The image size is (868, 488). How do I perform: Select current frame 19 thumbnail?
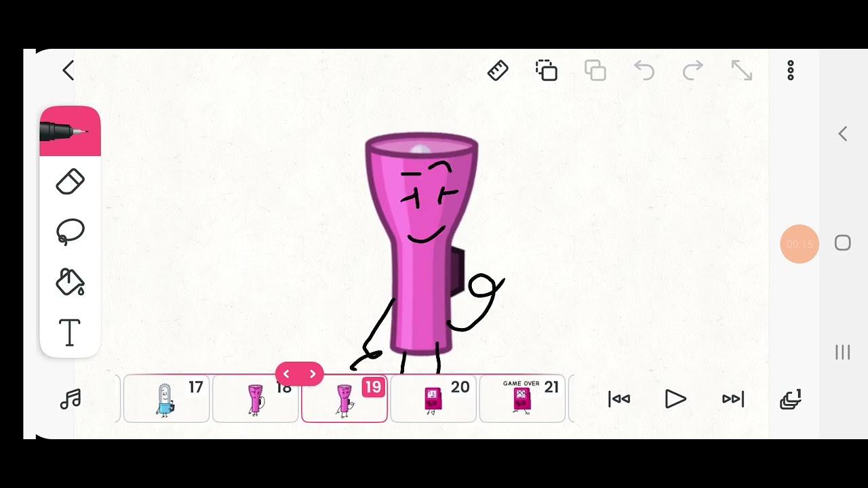pyautogui.click(x=344, y=399)
